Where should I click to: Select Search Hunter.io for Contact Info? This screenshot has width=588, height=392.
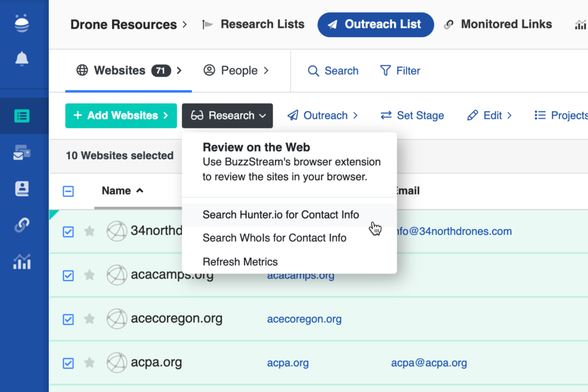click(281, 215)
